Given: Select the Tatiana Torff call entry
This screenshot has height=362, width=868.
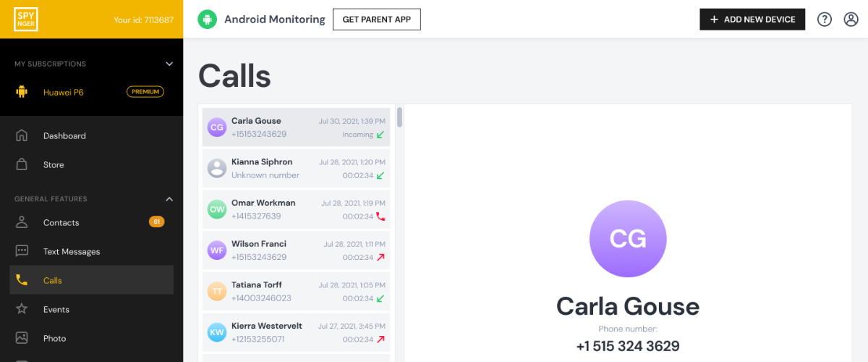Looking at the screenshot, I should (x=296, y=292).
